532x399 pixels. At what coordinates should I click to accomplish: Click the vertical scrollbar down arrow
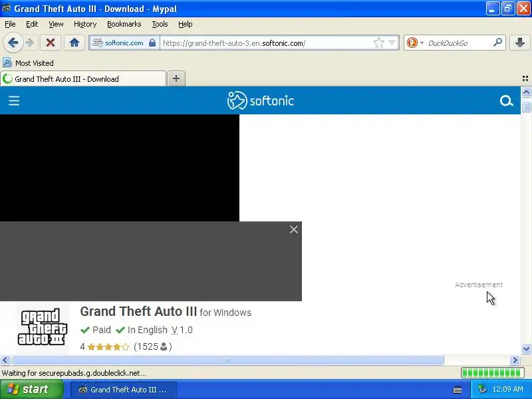526,348
